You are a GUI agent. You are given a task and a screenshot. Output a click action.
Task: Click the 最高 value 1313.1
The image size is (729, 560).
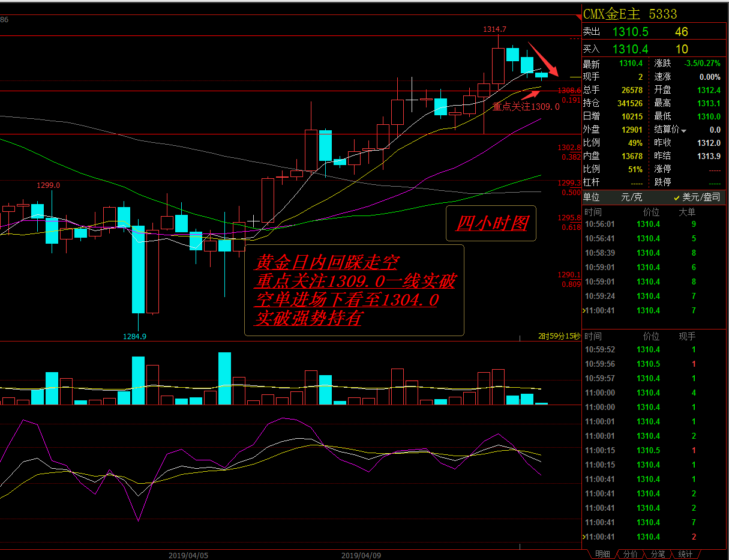(x=709, y=103)
